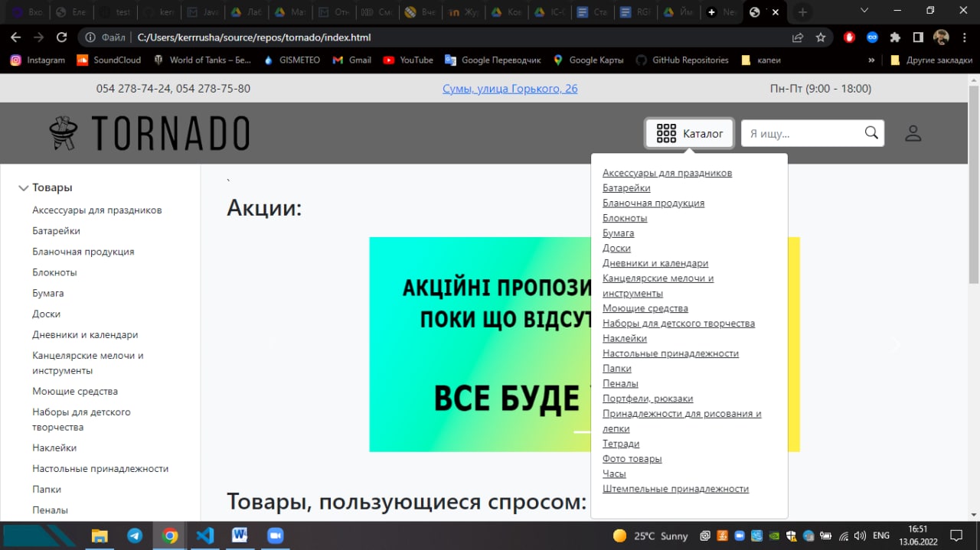Open the Chrome extensions puzzle icon

895,37
